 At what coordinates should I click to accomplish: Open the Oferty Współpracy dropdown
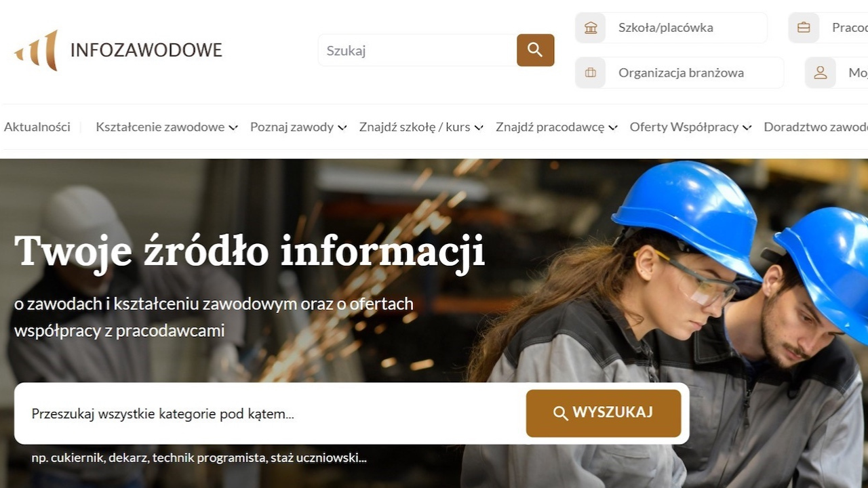point(690,127)
